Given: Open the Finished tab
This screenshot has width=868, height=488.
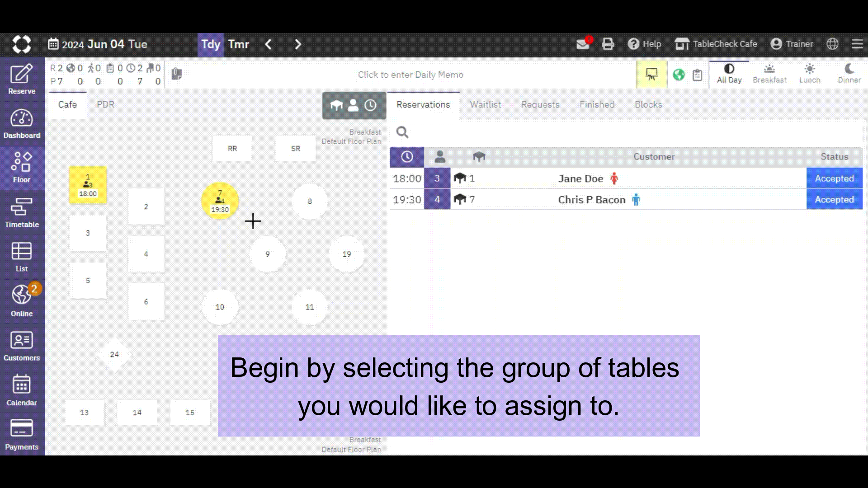Looking at the screenshot, I should click(x=597, y=105).
